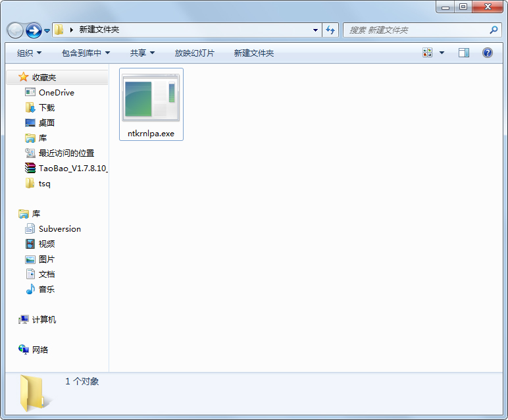Change view with the view icon
The height and width of the screenshot is (420, 508).
(427, 53)
